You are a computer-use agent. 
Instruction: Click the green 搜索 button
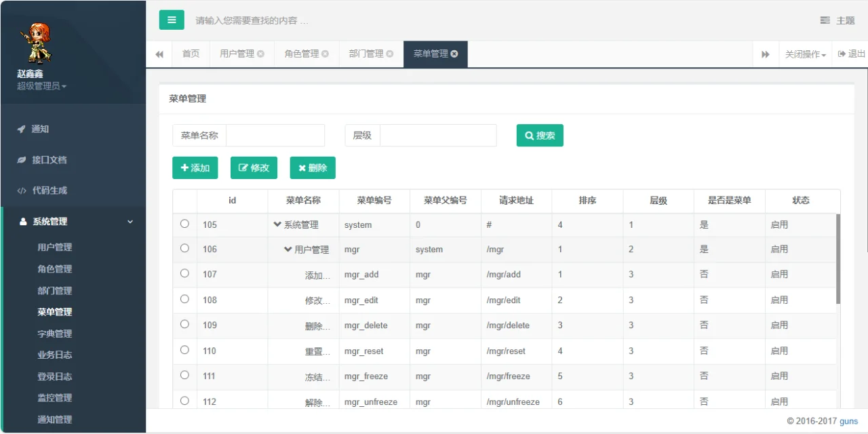tap(540, 136)
